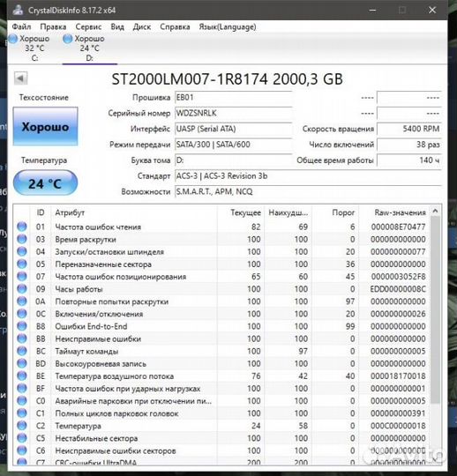Open the Вид menu
Image resolution: width=457 pixels, height=476 pixels.
(117, 27)
